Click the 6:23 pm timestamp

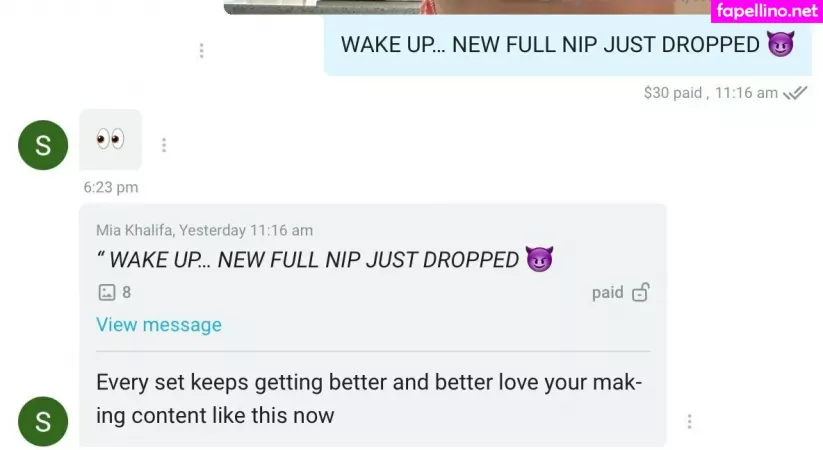(111, 187)
